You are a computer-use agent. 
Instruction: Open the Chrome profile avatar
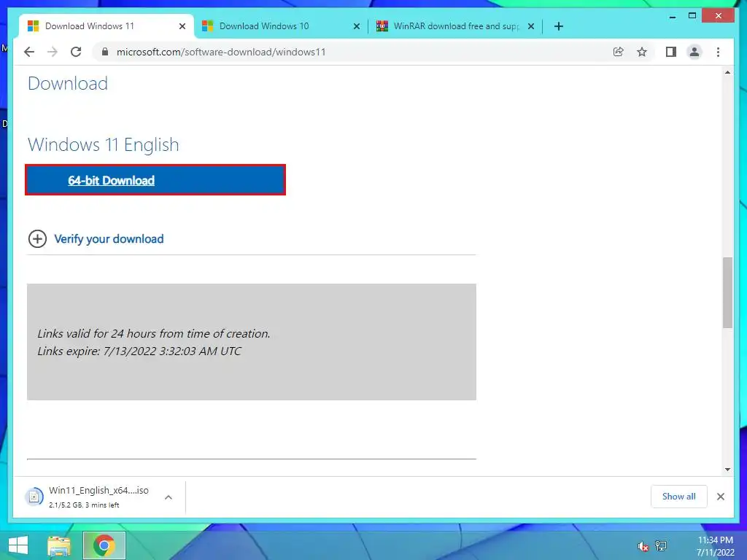694,52
